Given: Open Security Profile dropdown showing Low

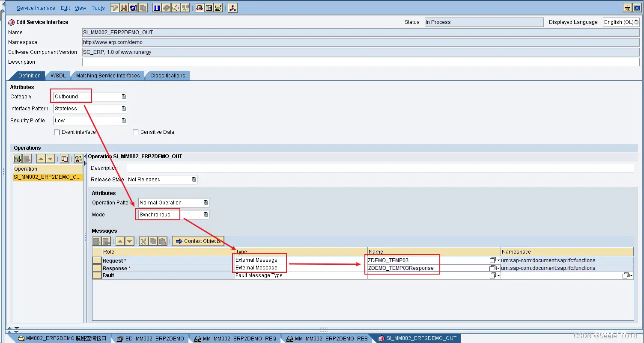Looking at the screenshot, I should point(124,121).
